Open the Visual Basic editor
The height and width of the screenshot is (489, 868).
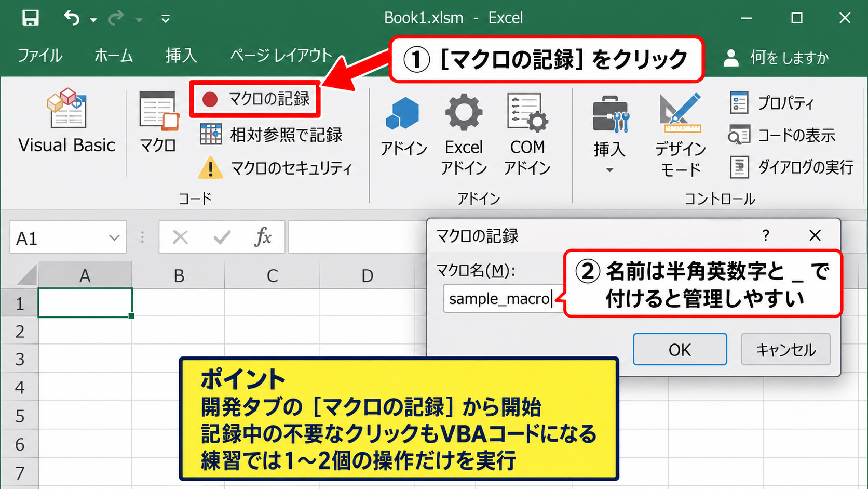66,121
